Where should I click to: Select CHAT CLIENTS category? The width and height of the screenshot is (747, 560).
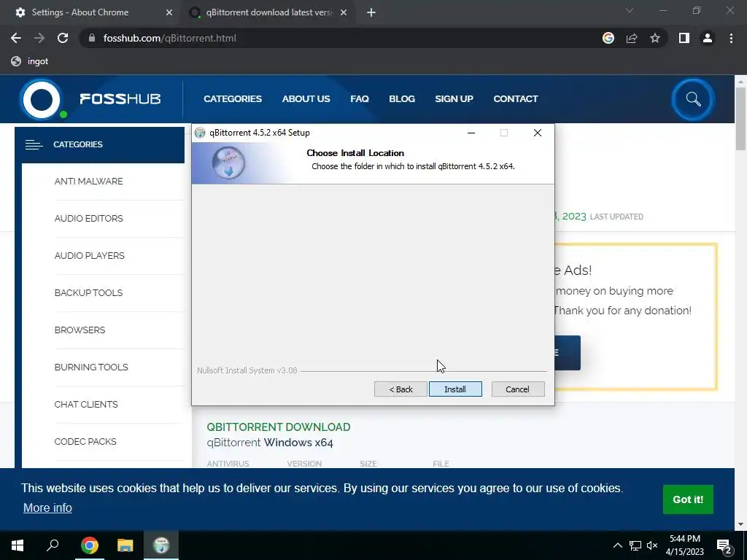point(86,404)
